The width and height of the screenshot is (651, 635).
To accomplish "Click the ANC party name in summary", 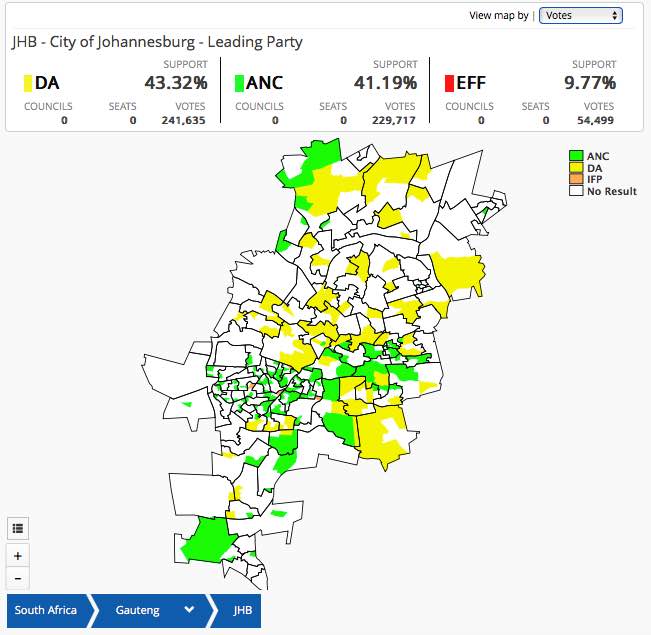I will [x=265, y=82].
